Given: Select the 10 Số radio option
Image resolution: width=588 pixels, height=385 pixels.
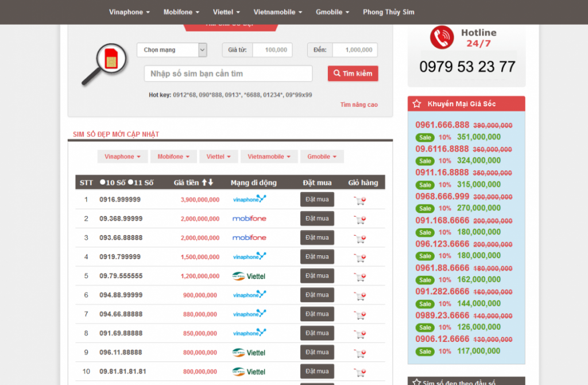Looking at the screenshot, I should click(103, 183).
